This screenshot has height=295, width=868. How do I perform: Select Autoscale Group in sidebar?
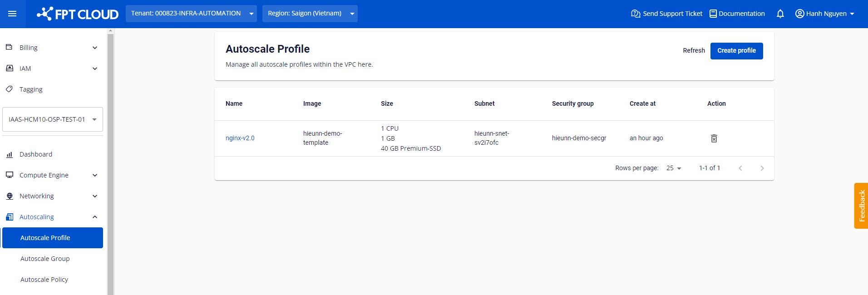pyautogui.click(x=45, y=259)
